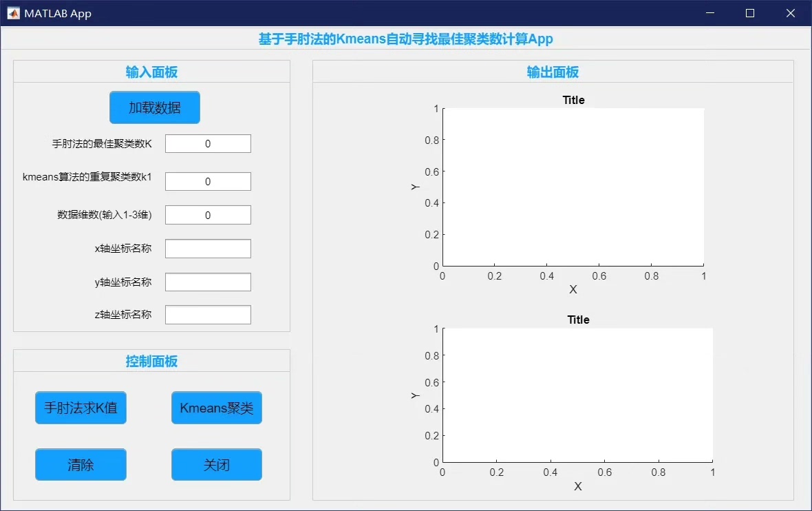Click the 控制面板 panel heading
Image resolution: width=812 pixels, height=511 pixels.
pos(151,362)
